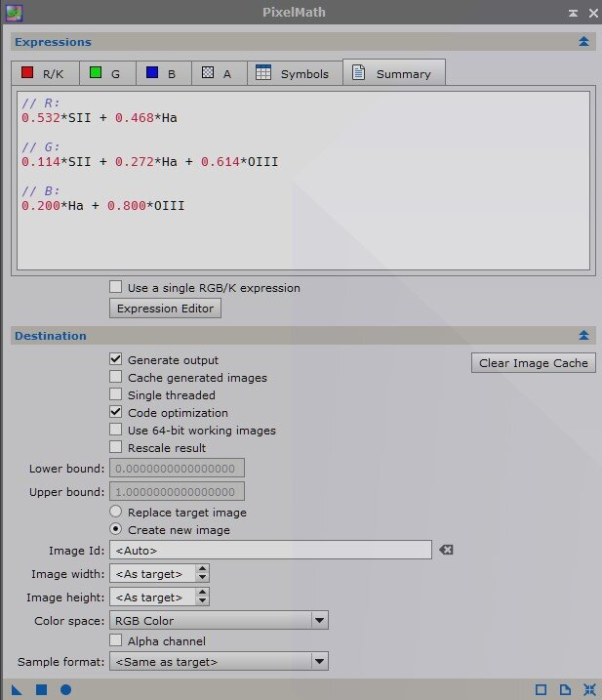Switch to the G expression tab

[107, 73]
